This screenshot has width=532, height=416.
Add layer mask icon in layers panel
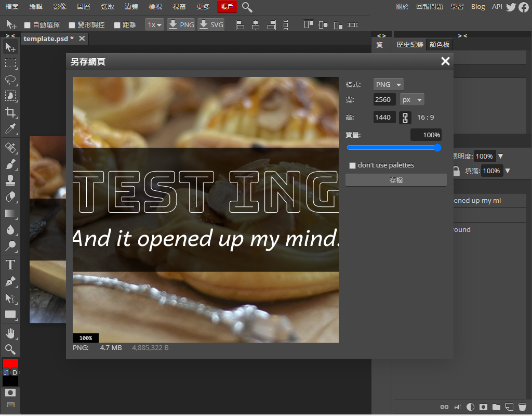[483, 407]
